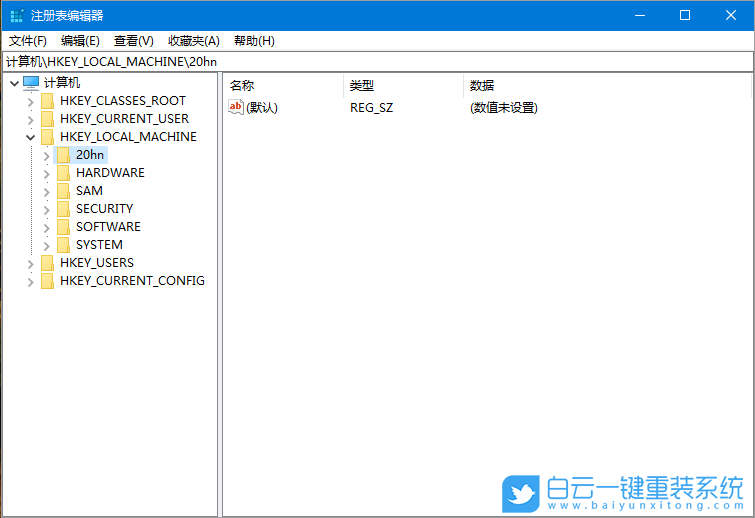Select the HKEY_LOCAL_MACHINE label
The image size is (755, 518).
(x=128, y=137)
